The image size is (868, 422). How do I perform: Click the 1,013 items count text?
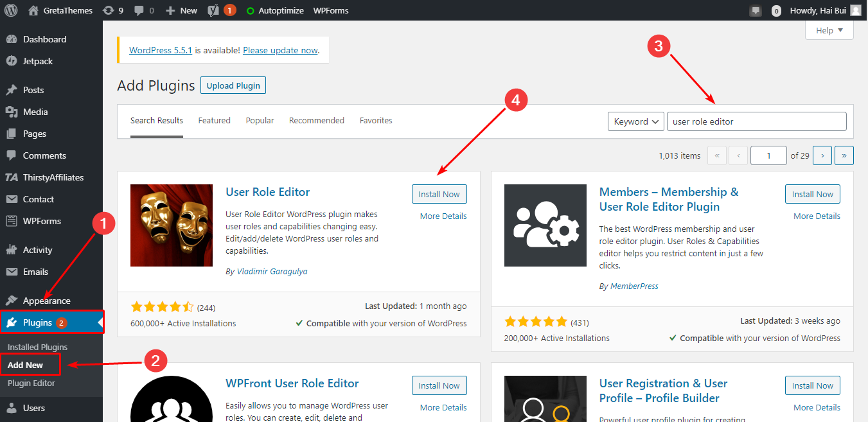[680, 155]
